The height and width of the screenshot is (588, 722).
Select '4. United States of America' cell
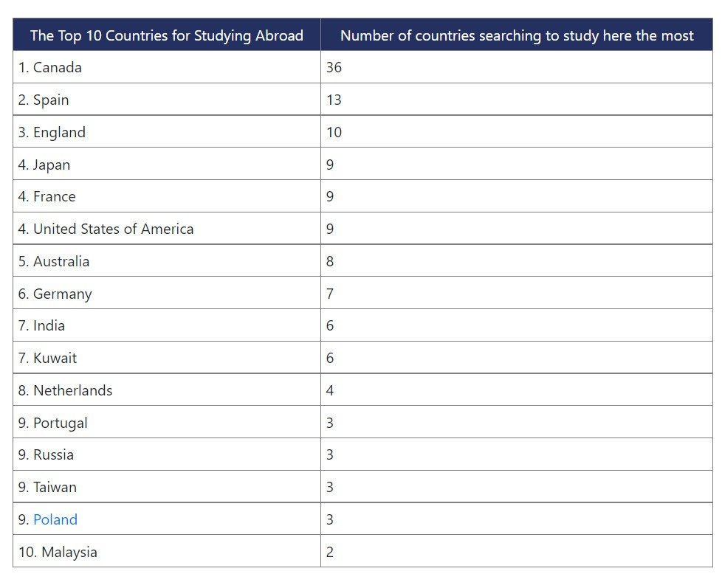pyautogui.click(x=167, y=229)
